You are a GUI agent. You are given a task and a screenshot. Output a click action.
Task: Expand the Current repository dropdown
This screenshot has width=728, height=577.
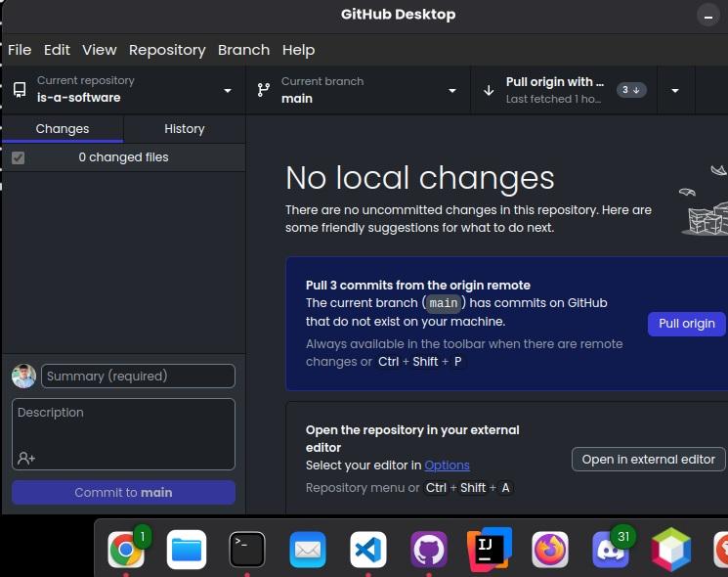[228, 91]
